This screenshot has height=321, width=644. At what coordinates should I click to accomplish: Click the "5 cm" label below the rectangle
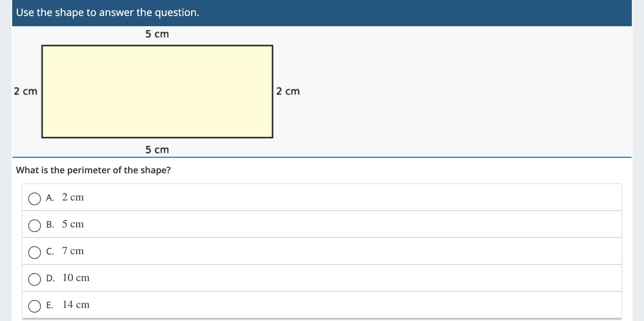point(157,150)
